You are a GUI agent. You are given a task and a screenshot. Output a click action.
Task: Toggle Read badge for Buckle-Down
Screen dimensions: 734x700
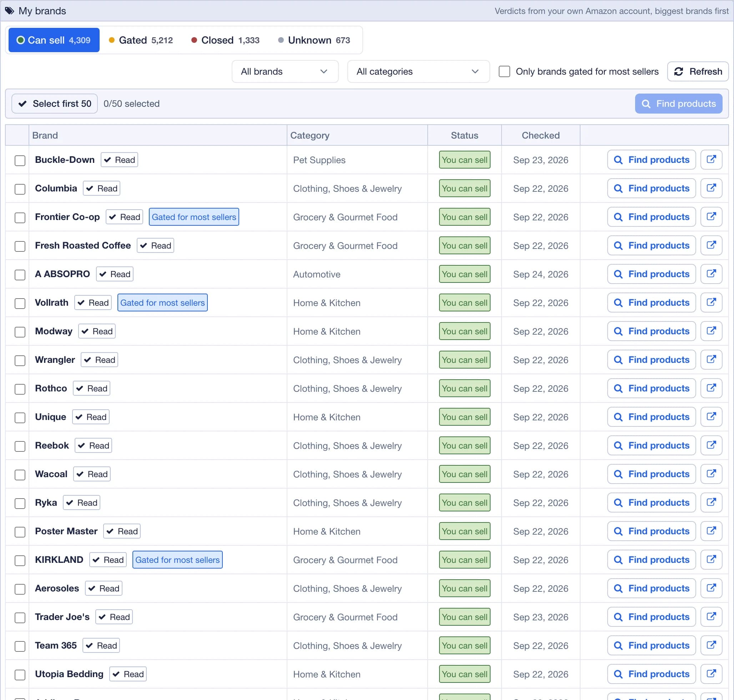pyautogui.click(x=119, y=160)
